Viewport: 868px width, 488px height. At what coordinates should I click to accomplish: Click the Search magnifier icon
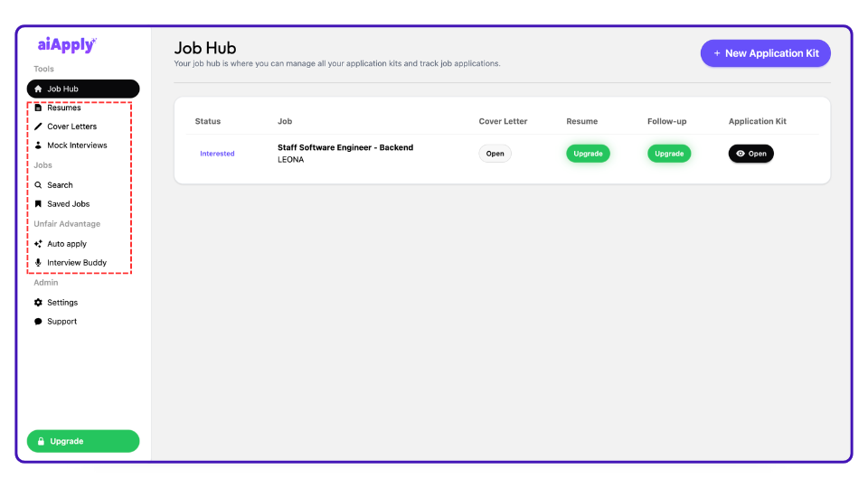click(38, 184)
